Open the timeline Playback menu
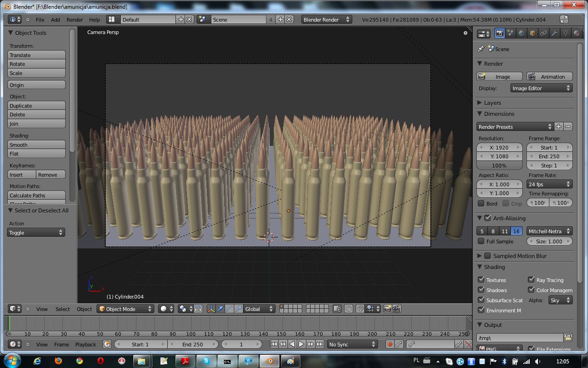The height and width of the screenshot is (368, 588). pyautogui.click(x=86, y=344)
